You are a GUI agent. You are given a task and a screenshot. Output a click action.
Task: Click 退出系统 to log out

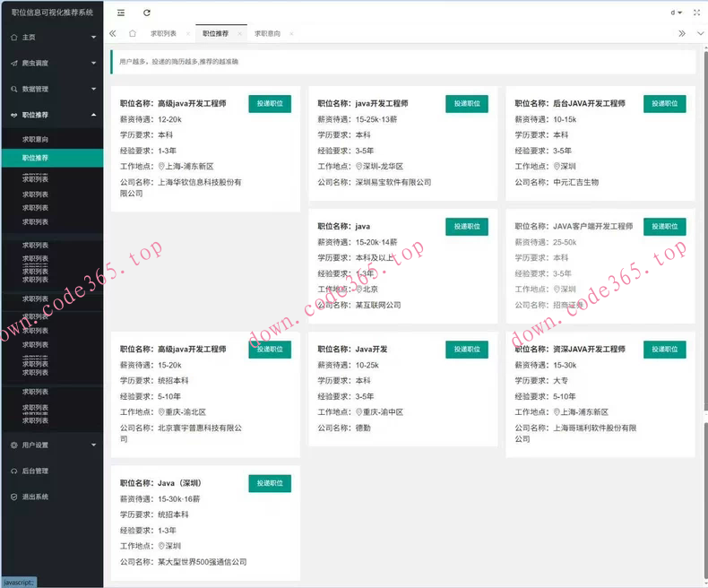pyautogui.click(x=35, y=497)
